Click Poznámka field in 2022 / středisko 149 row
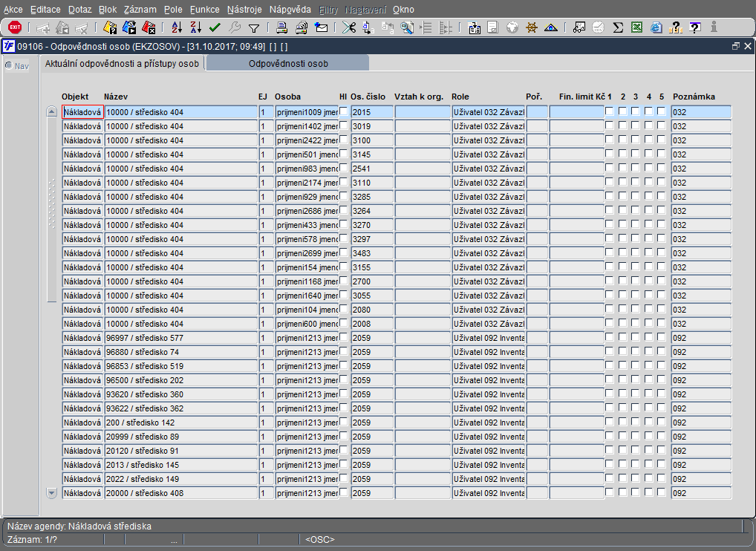756x551 pixels. click(701, 479)
